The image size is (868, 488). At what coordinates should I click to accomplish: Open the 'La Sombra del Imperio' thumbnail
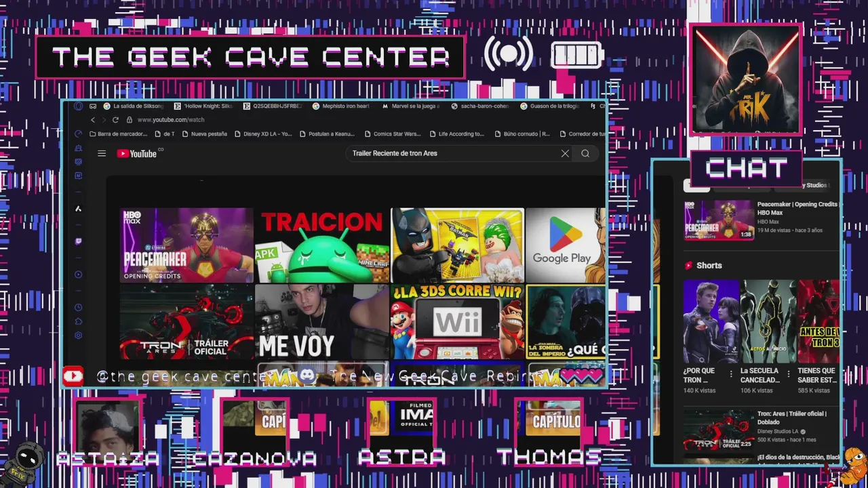(x=566, y=322)
